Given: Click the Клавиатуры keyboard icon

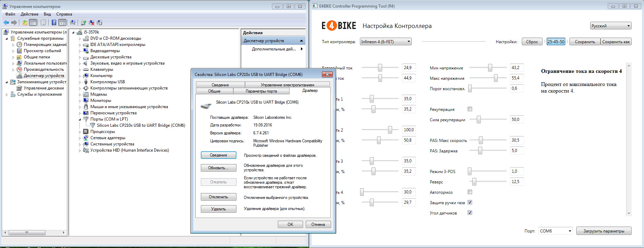Looking at the screenshot, I should pos(86,69).
